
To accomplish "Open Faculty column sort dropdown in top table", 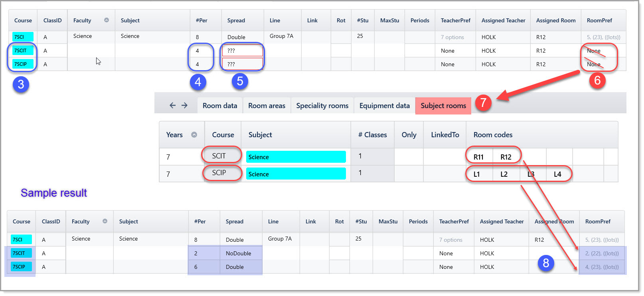I will (107, 20).
